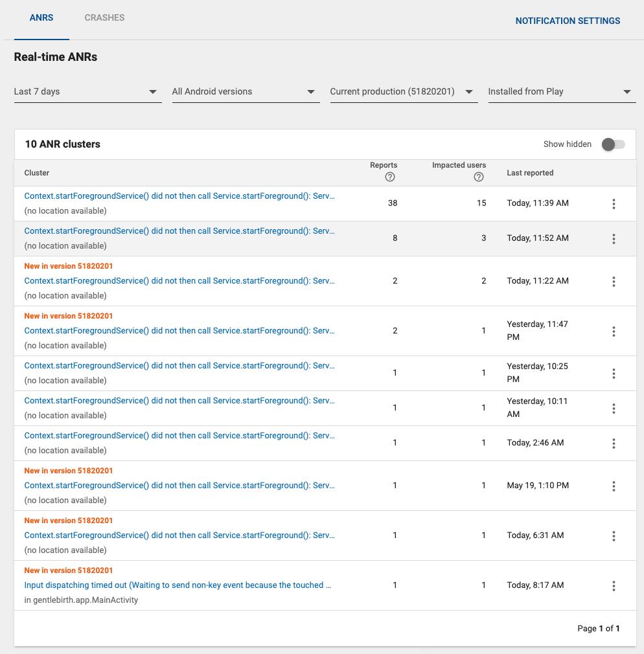The width and height of the screenshot is (644, 654).
Task: Open overflow menu on the Yesterday 10:25 PM row
Action: coord(614,373)
